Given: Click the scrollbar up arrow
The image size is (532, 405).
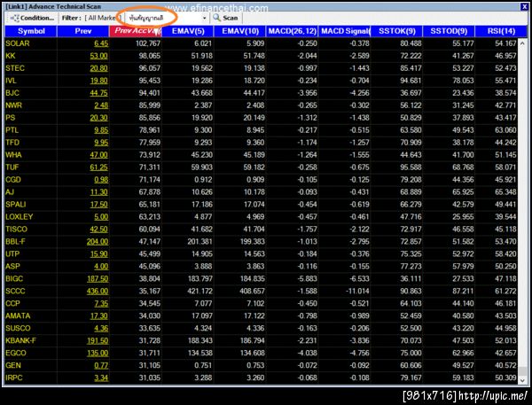Looking at the screenshot, I should [522, 43].
